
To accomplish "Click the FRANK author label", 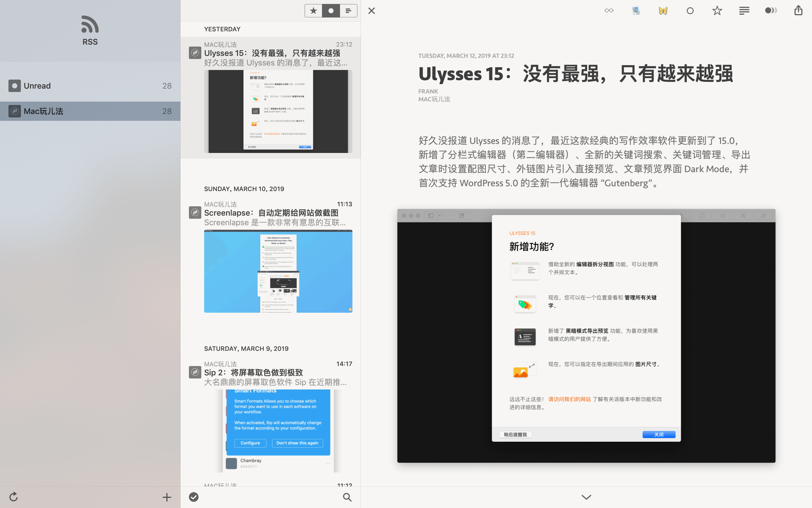I will pyautogui.click(x=428, y=91).
